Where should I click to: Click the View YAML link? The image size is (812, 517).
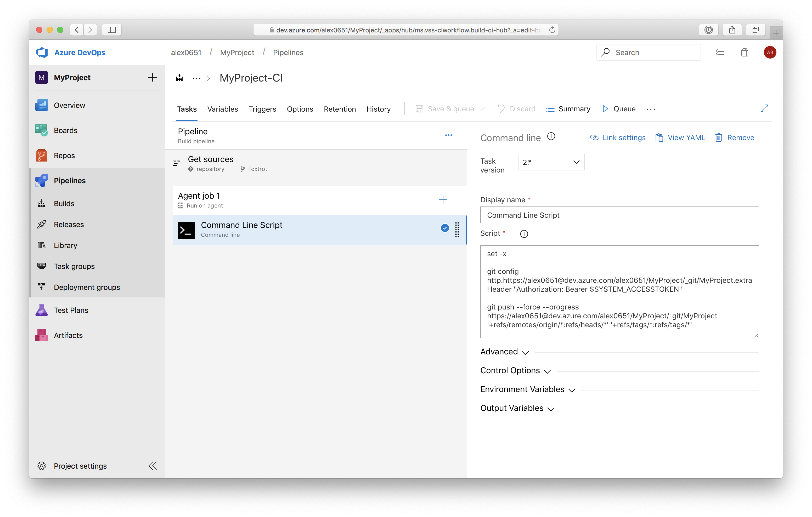(680, 138)
